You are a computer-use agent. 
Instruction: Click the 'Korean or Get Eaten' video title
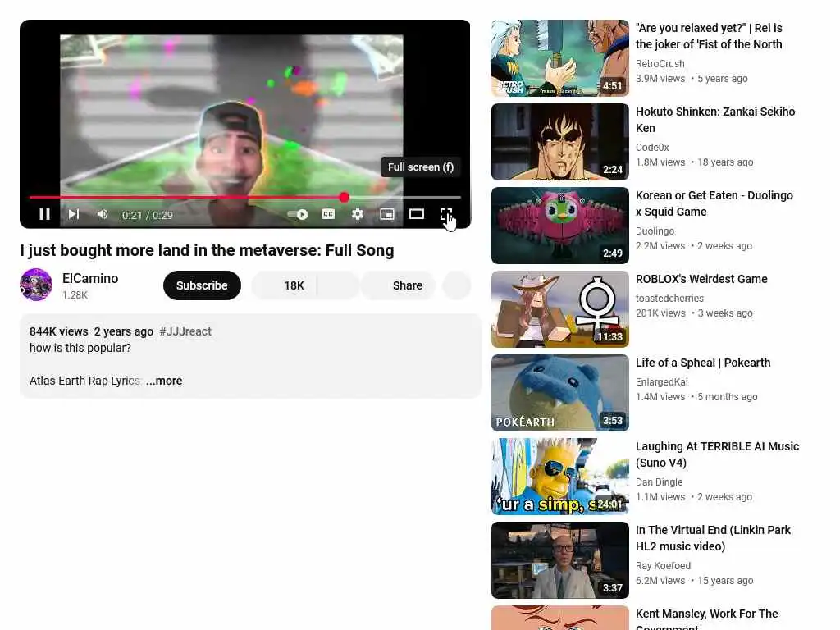point(714,203)
